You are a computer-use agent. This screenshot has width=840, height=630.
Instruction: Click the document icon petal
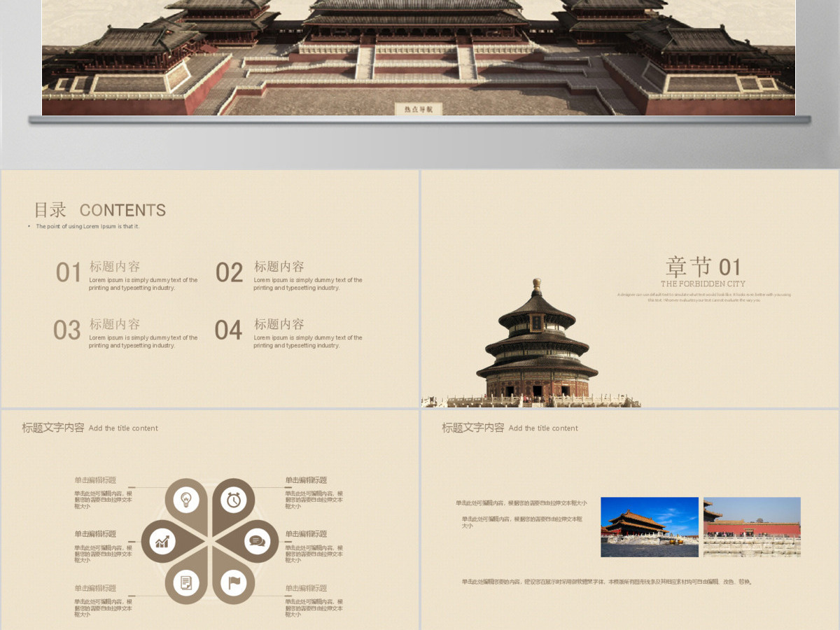[x=186, y=582]
